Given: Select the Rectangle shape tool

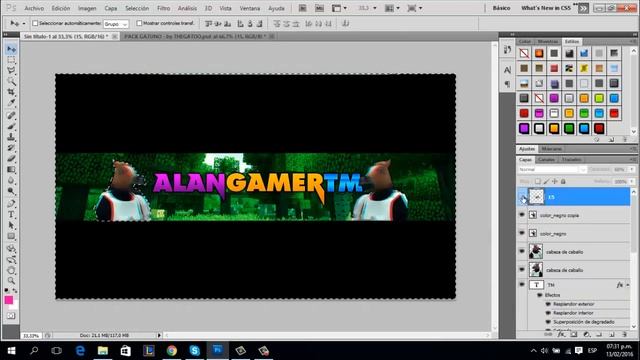Looking at the screenshot, I should click(11, 236).
